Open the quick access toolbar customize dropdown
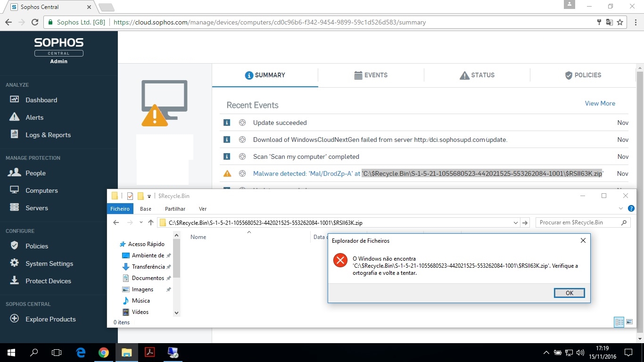The image size is (644, 362). 149,196
